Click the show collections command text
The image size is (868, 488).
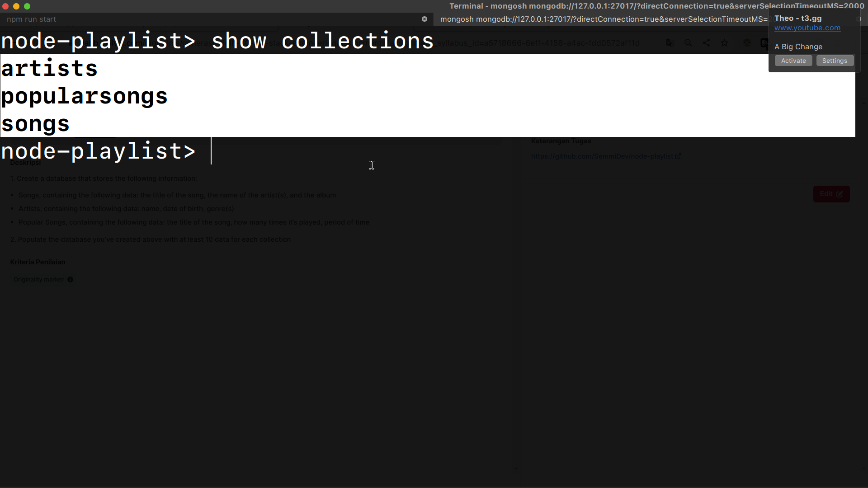coord(322,41)
